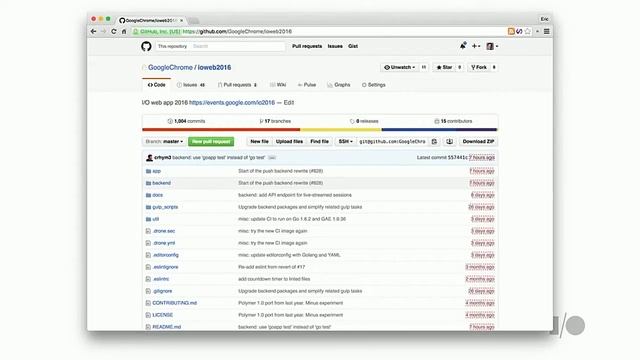Open Chrome hamburger menu

point(547,31)
